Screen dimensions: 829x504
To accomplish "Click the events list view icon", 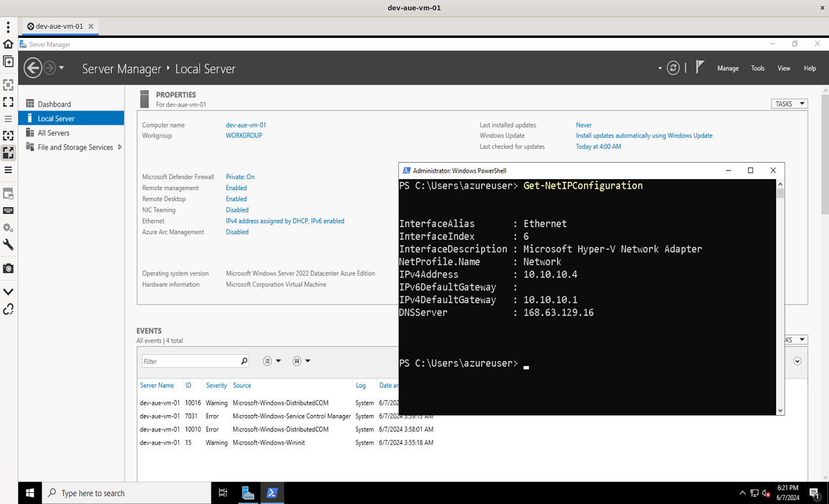I will [x=267, y=360].
